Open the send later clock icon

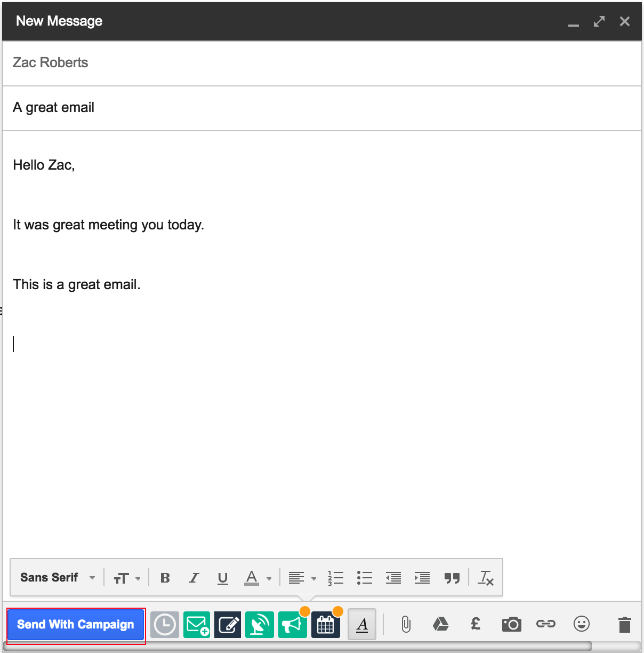pos(165,625)
